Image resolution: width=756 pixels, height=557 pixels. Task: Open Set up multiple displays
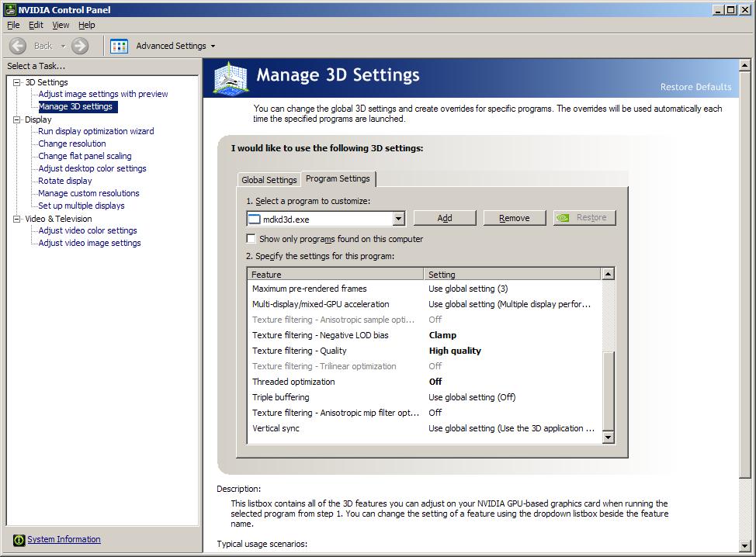tap(81, 206)
